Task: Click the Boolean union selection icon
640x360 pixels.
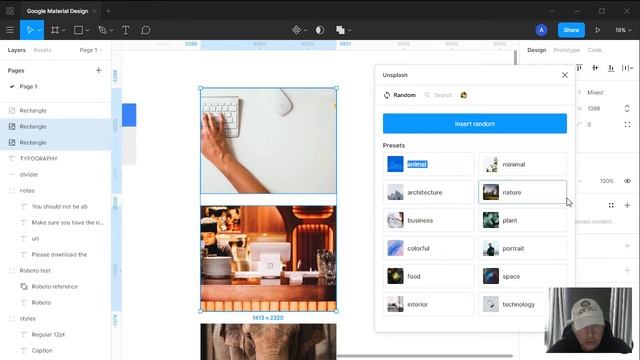Action: point(340,30)
